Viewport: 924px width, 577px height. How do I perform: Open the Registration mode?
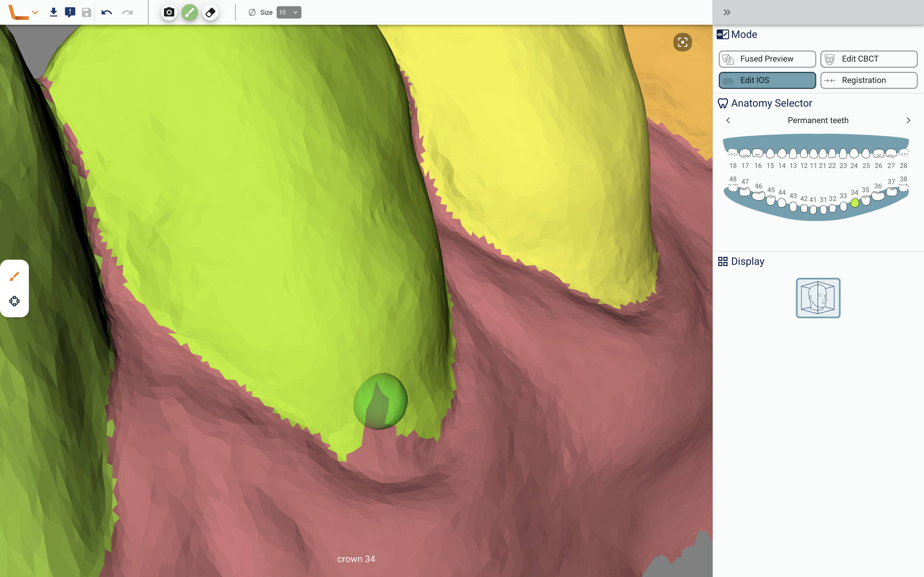tap(869, 80)
